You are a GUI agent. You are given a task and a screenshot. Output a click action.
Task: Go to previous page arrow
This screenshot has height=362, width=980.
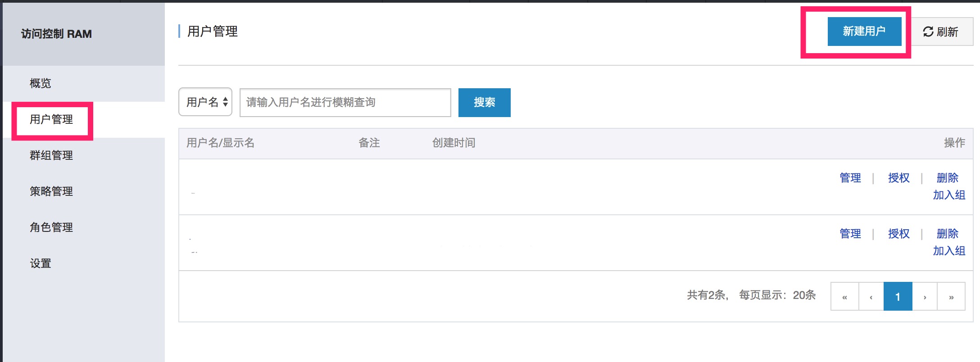[x=871, y=297]
